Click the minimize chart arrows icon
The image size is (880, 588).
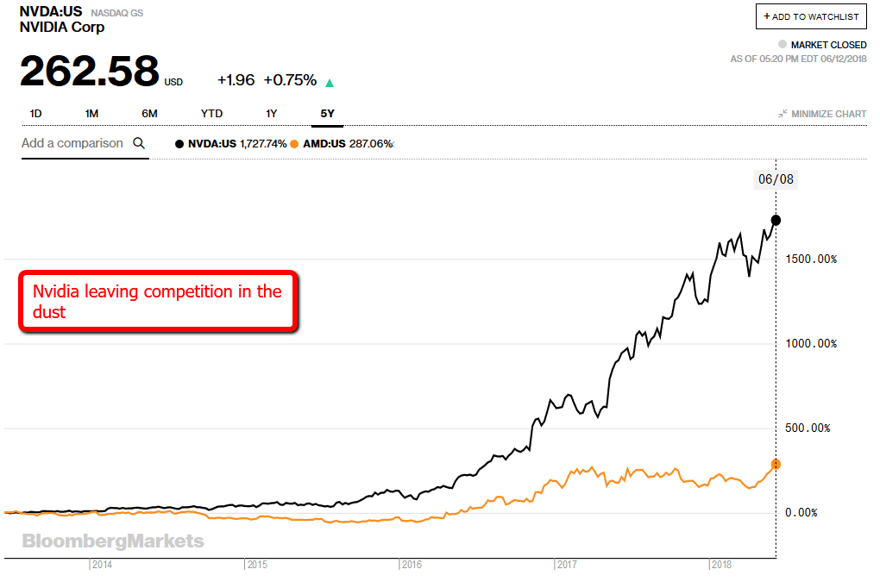point(783,114)
